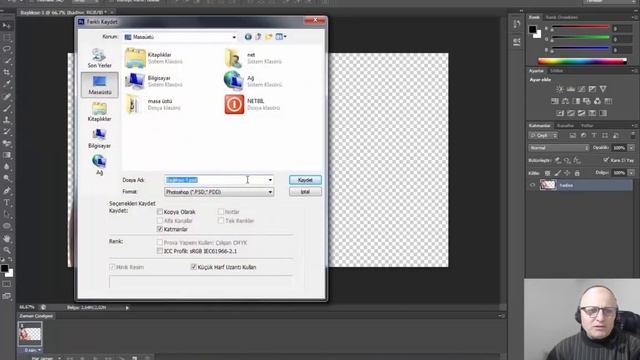This screenshot has width=640, height=360.
Task: Select the layer thumbnail in Layers panel
Action: click(548, 185)
